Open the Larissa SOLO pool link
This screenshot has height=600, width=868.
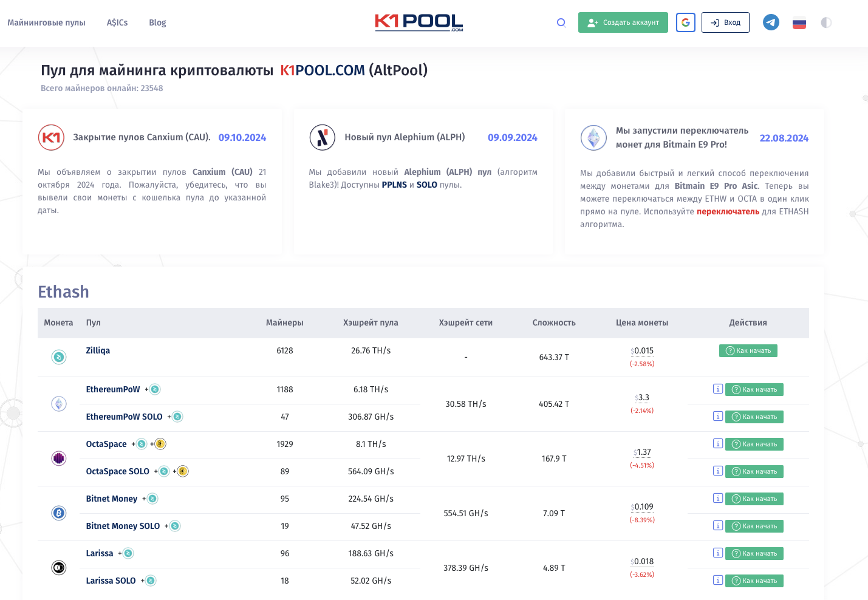point(111,581)
